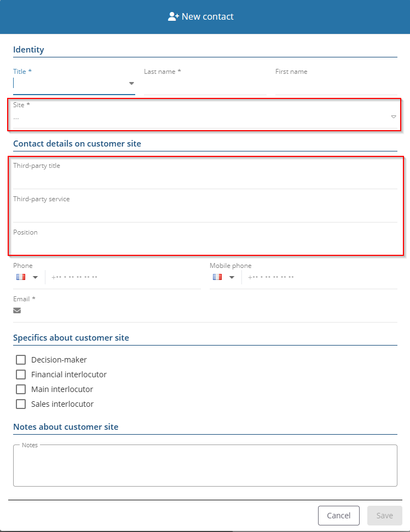Click the New contact person icon
410x532 pixels.
[x=174, y=16]
